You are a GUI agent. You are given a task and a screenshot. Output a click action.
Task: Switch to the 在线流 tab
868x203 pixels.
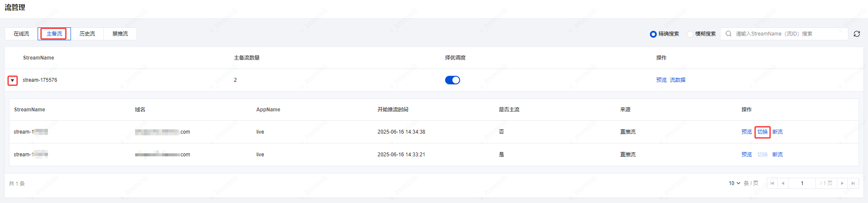pyautogui.click(x=21, y=34)
